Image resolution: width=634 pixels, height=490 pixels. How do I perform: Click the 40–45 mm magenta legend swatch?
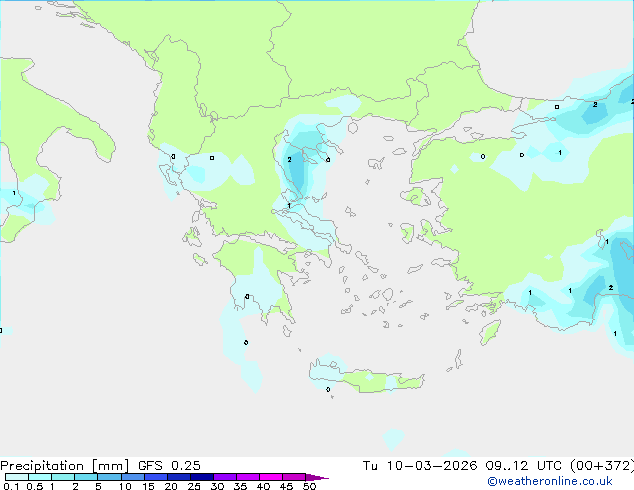coord(271,477)
